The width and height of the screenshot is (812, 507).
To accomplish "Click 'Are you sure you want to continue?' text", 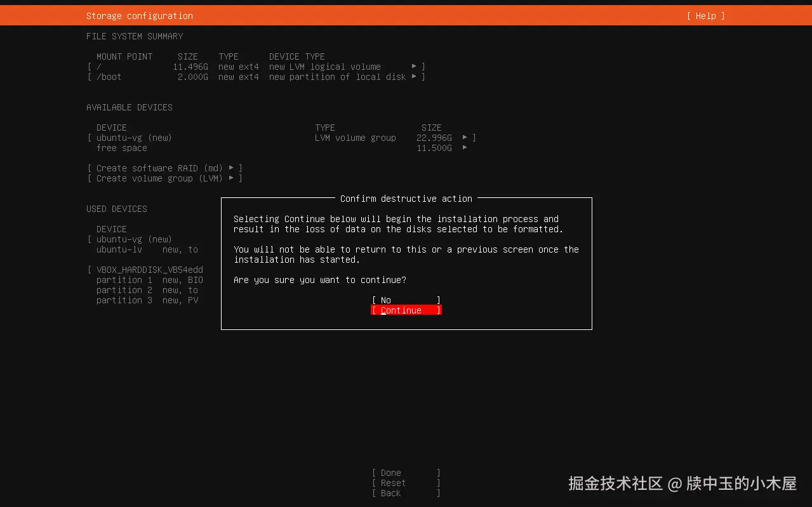I will coord(320,280).
